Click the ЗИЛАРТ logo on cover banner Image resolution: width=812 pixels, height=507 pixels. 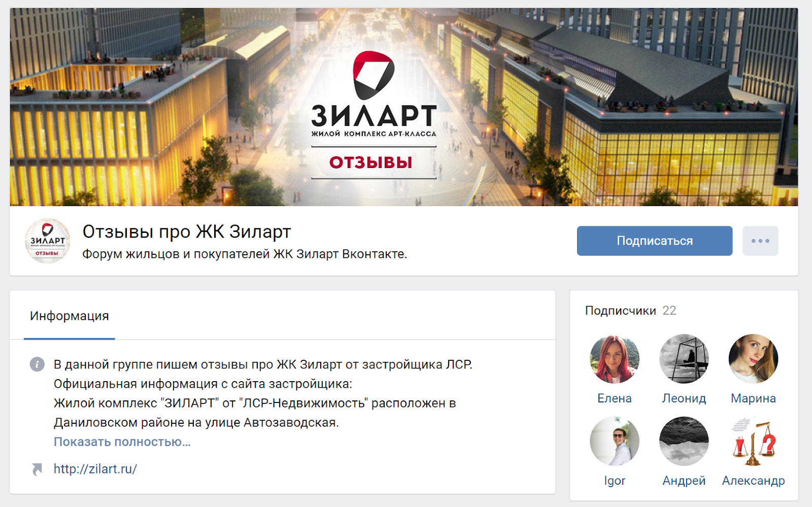(374, 94)
